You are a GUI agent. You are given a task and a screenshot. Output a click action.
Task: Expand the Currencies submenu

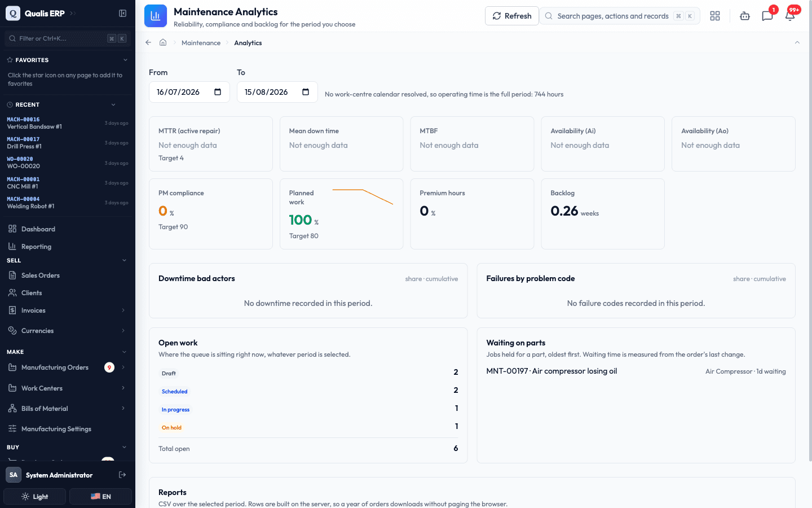tap(123, 331)
